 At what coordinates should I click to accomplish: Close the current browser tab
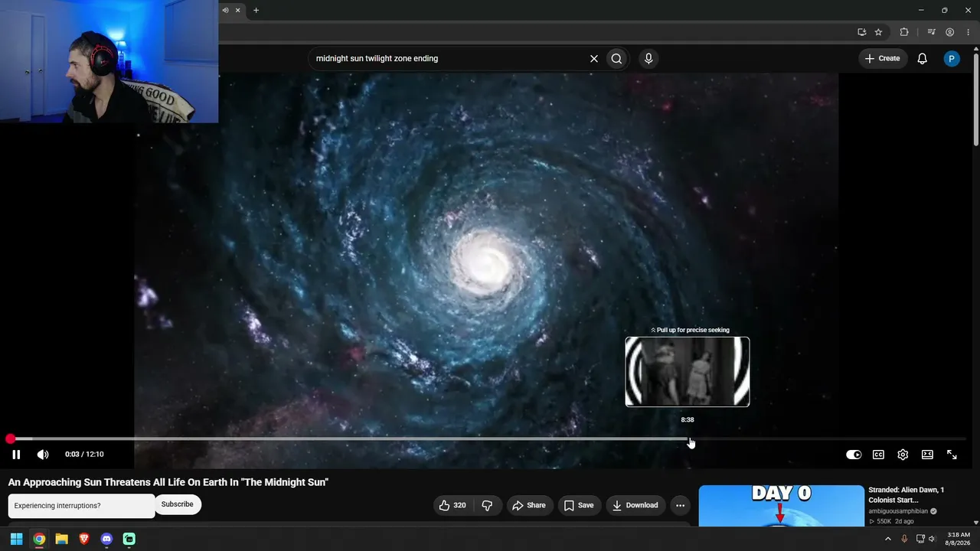pyautogui.click(x=238, y=10)
